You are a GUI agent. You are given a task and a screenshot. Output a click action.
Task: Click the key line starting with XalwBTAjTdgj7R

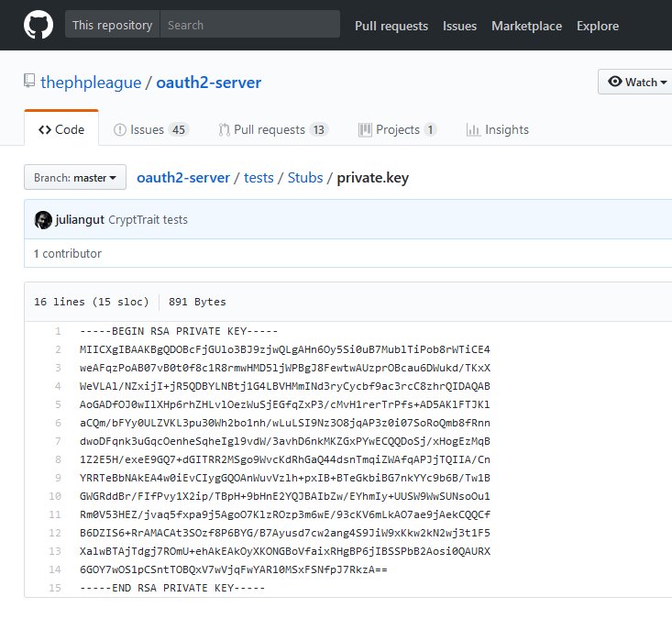coord(285,551)
